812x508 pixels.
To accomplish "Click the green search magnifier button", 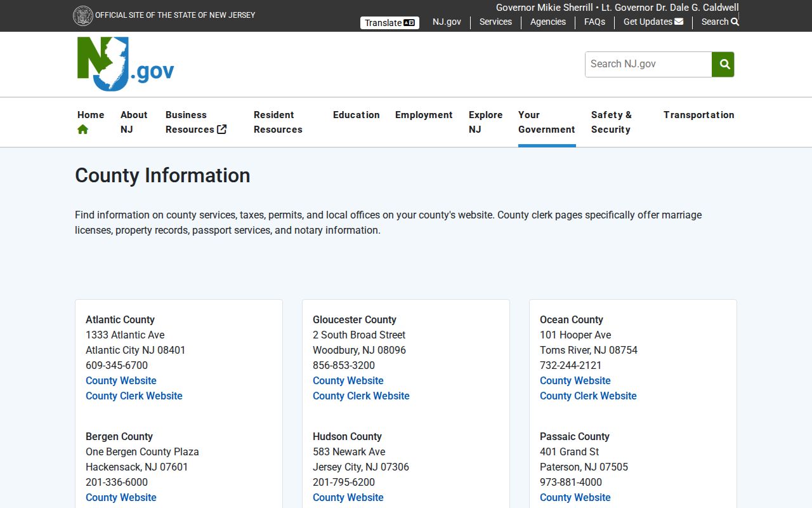I will (723, 64).
